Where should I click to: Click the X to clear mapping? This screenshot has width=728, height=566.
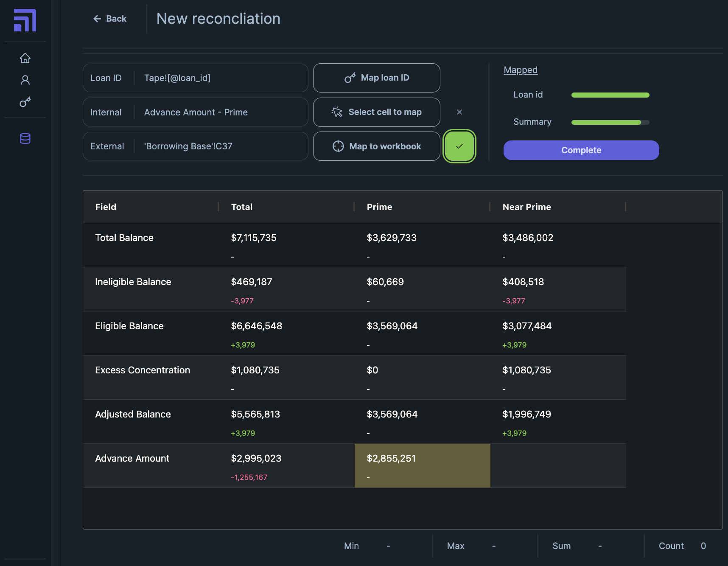pos(459,112)
